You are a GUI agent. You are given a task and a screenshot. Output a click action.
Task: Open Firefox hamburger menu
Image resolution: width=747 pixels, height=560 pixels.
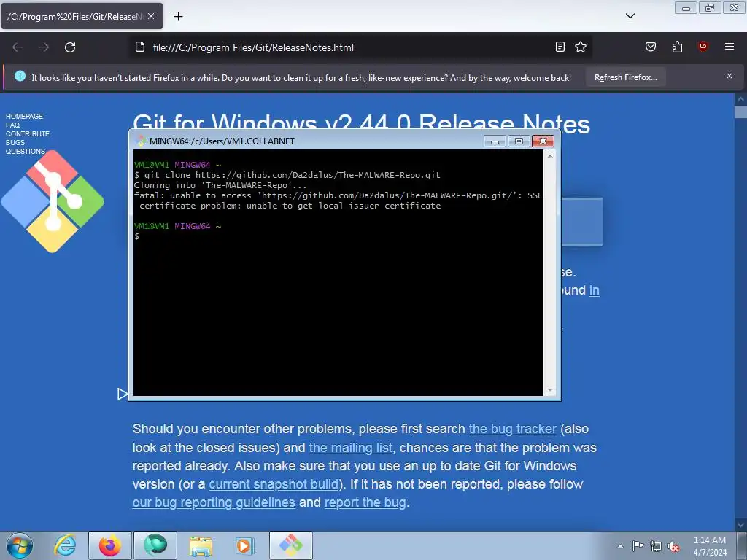729,47
